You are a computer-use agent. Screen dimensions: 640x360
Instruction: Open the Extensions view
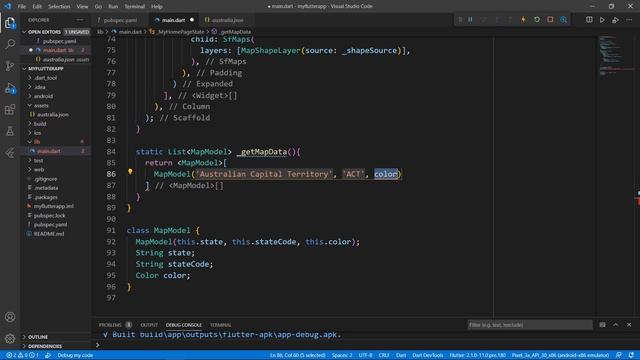point(10,109)
